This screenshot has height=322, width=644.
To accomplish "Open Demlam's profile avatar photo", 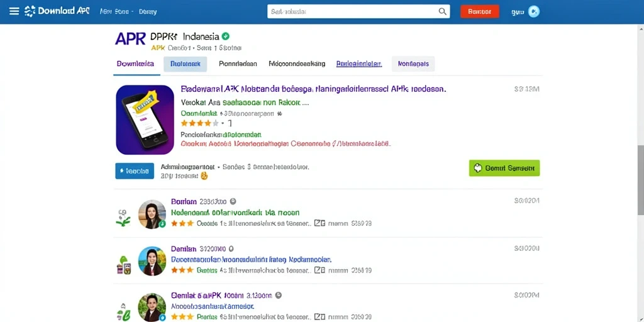I will 152,261.
